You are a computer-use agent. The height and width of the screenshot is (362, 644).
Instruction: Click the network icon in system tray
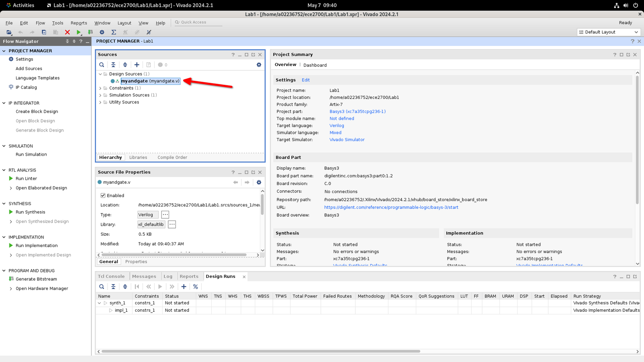616,5
